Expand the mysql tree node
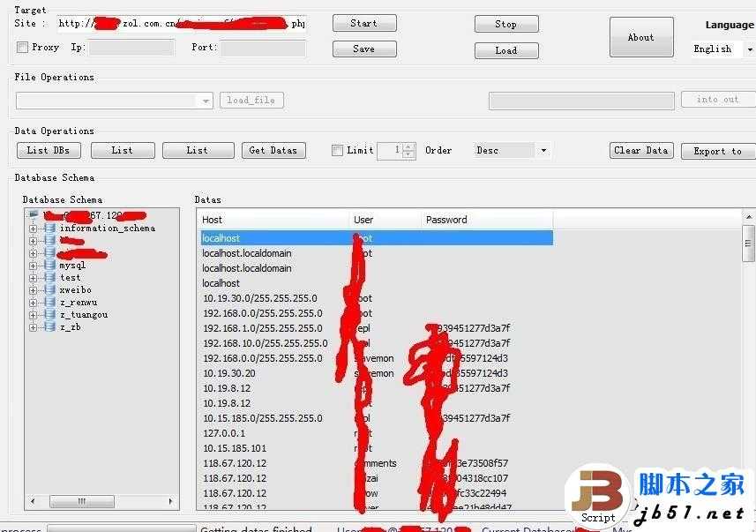Screen dimensions: 756x532 [x=33, y=266]
